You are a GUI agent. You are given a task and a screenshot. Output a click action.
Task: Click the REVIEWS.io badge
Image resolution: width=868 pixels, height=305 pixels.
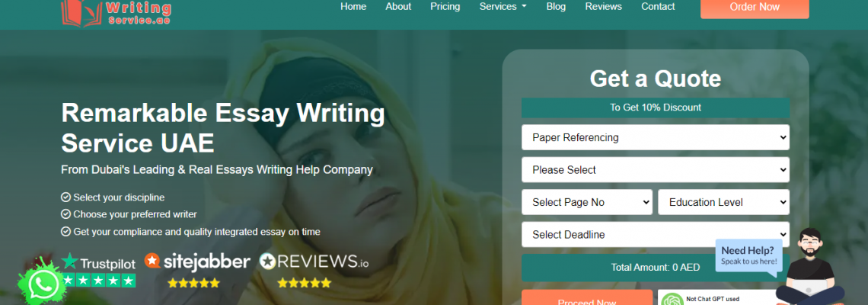pos(314,262)
